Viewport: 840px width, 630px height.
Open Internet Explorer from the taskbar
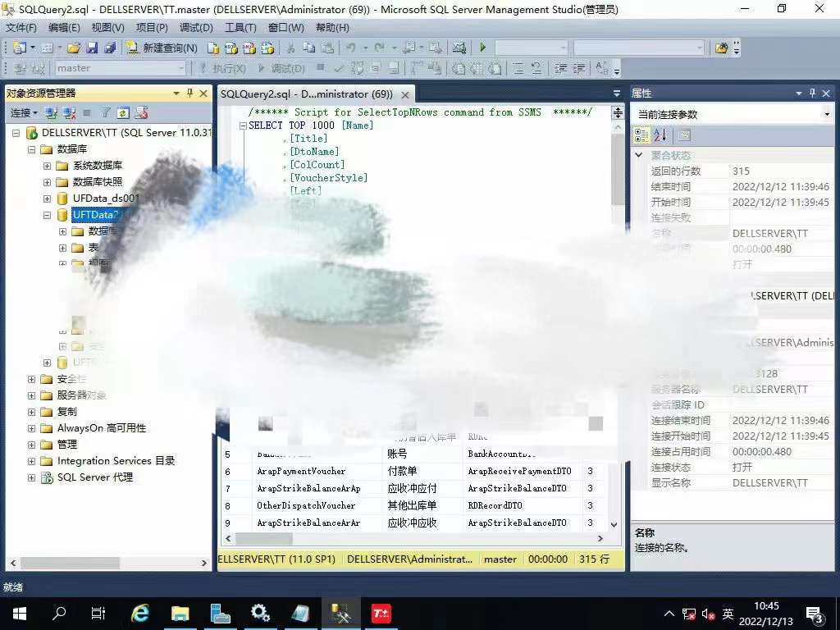click(x=140, y=613)
